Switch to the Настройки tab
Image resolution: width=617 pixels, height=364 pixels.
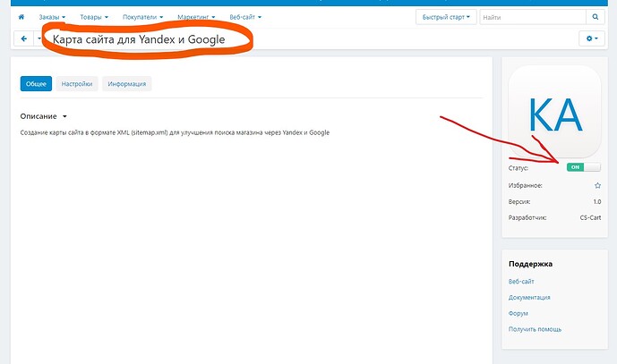(77, 84)
